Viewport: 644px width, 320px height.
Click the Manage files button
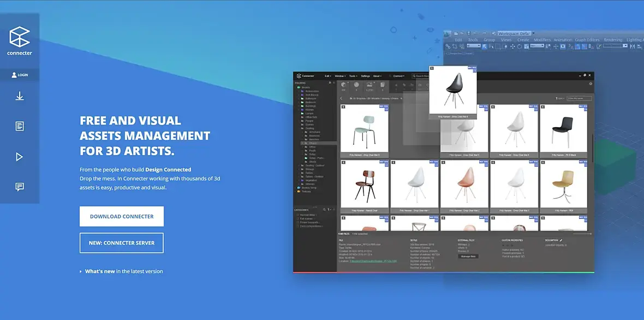pos(468,256)
